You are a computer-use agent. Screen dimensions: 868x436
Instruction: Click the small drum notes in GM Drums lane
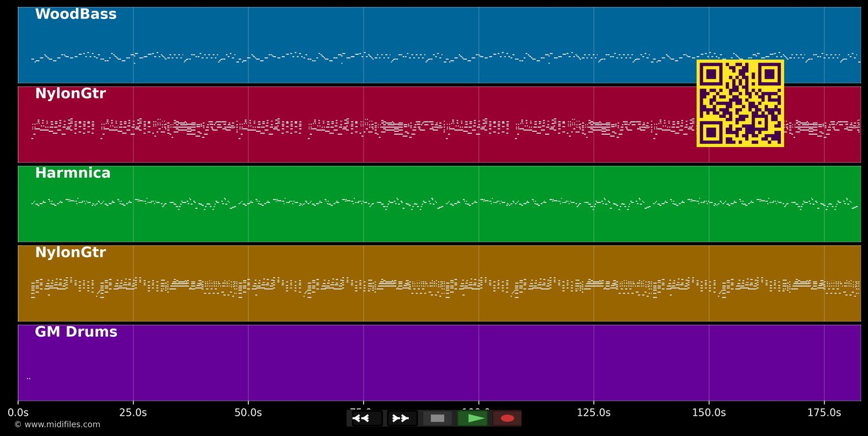click(x=28, y=378)
